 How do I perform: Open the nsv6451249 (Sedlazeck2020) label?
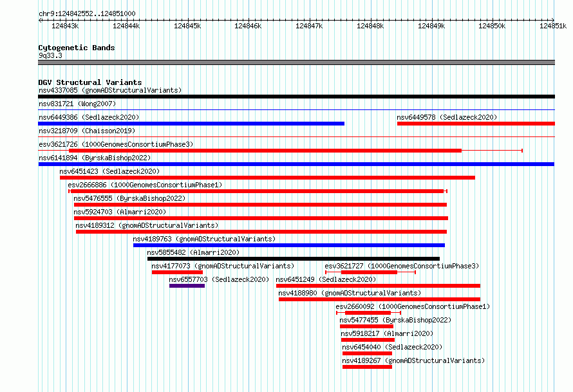[x=326, y=279]
